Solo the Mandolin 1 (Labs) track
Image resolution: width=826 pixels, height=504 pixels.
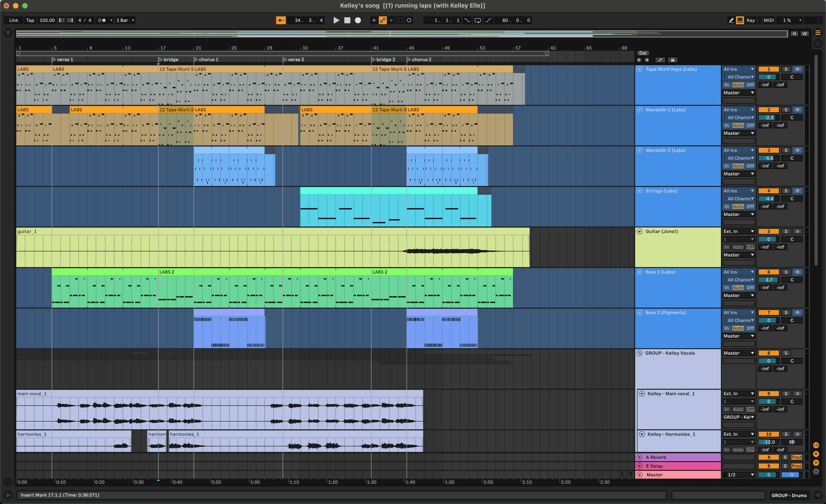(786, 109)
